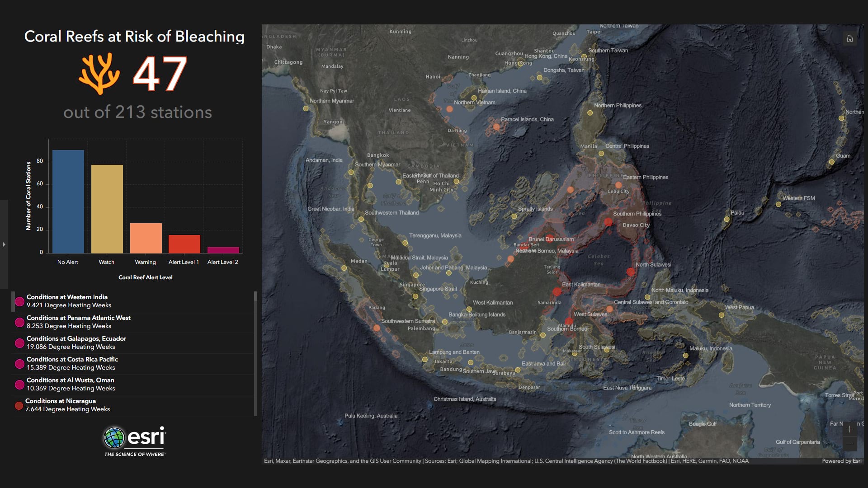868x488 pixels.
Task: Zoom out with the minus button on the map
Action: 850,444
